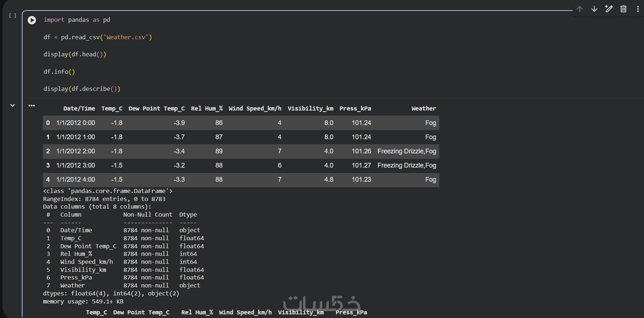This screenshot has width=644, height=318.
Task: Click the 'RangeIndex: 8784 entries' line
Action: (x=104, y=199)
